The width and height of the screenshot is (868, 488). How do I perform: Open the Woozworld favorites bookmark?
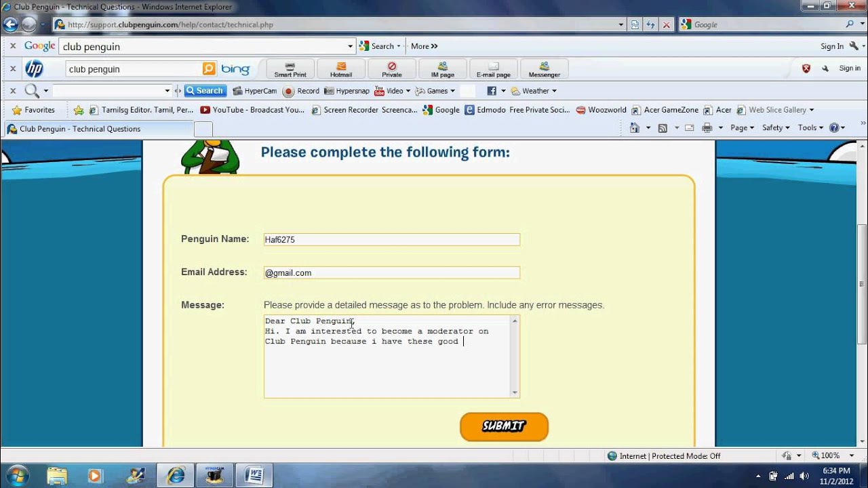601,110
